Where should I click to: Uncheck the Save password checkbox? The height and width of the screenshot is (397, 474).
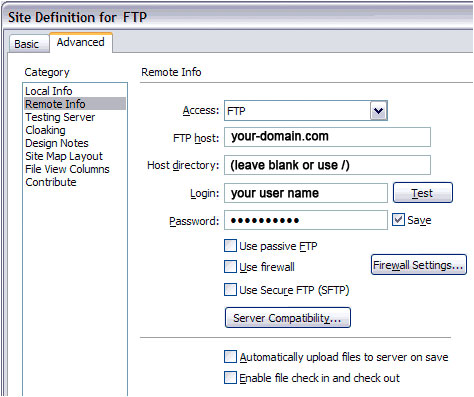pos(398,220)
